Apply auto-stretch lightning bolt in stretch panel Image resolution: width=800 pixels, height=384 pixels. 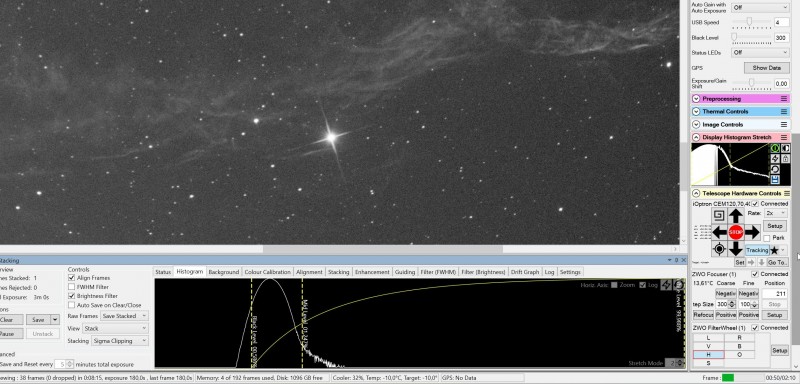click(775, 159)
